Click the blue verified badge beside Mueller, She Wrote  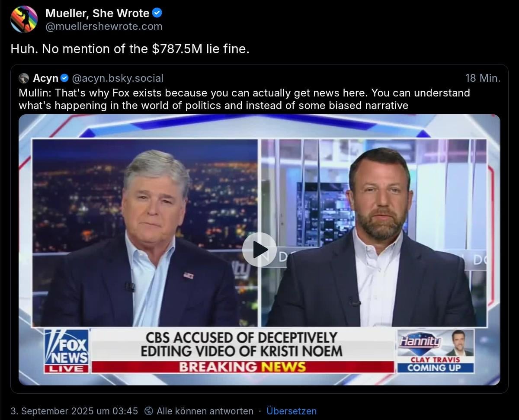(x=157, y=13)
